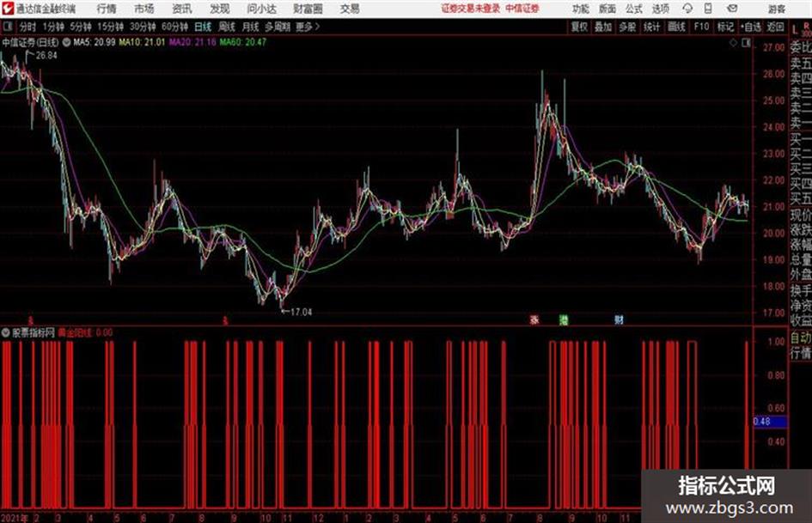Click the 返回 back button
This screenshot has height=523, width=812.
coord(775,27)
